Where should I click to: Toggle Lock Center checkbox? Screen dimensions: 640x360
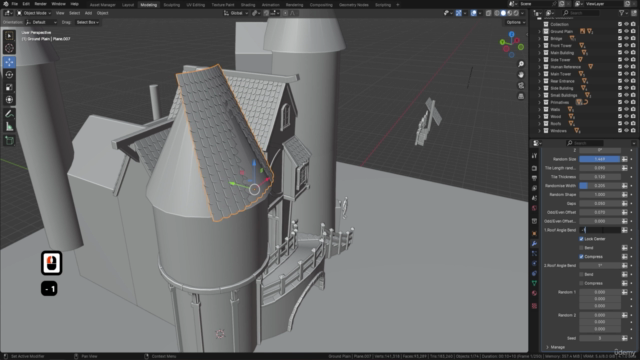click(581, 239)
